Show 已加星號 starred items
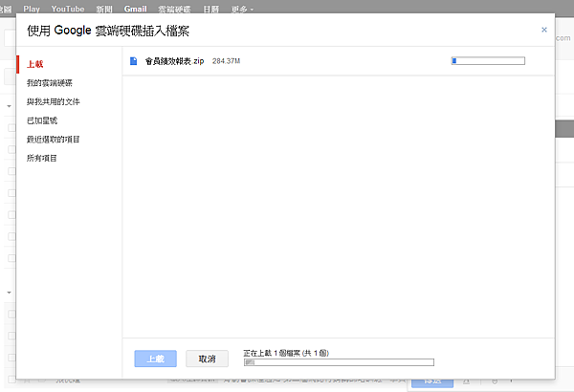 42,120
